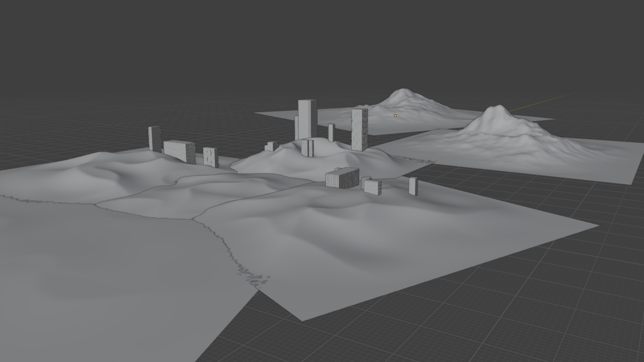
Task: Select the wide low building on left hill
Action: pyautogui.click(x=179, y=151)
